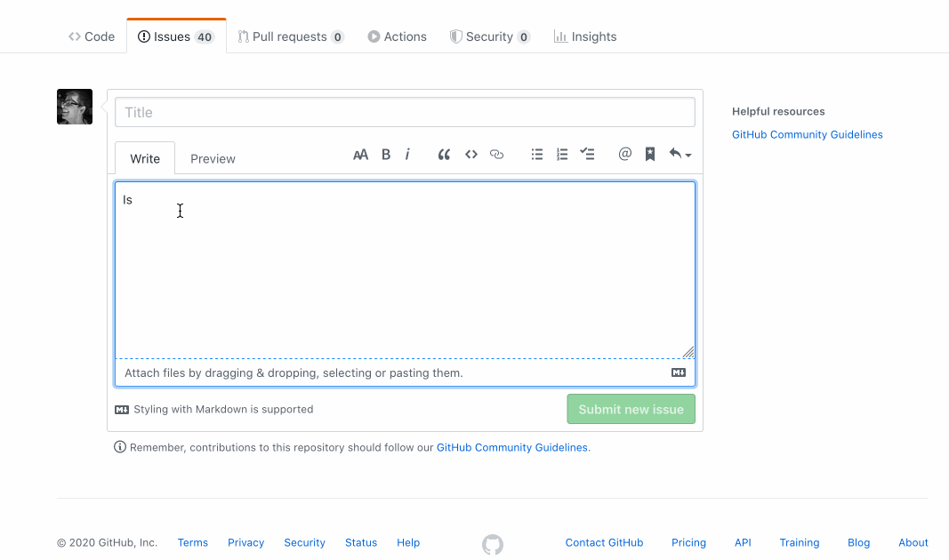Screen dimensions: 949x560
Task: Add a hyperlink using the link icon
Action: click(496, 154)
